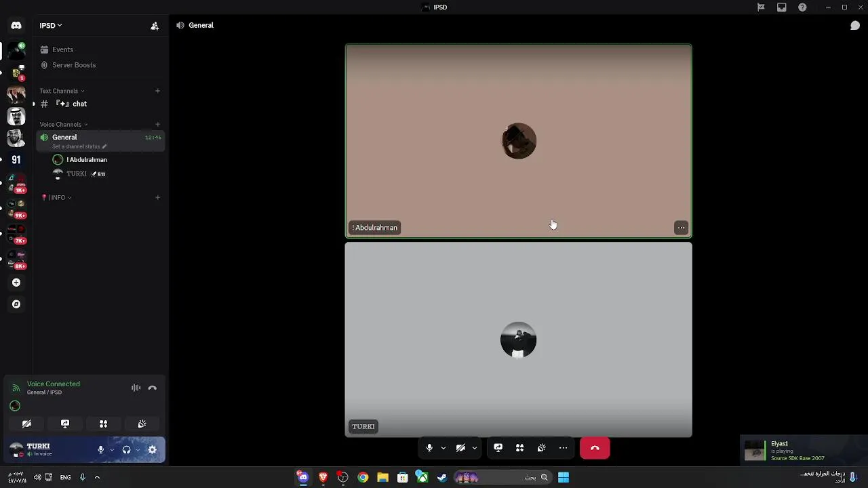Open Google Chrome in the taskbar
The image size is (868, 488).
click(x=363, y=477)
